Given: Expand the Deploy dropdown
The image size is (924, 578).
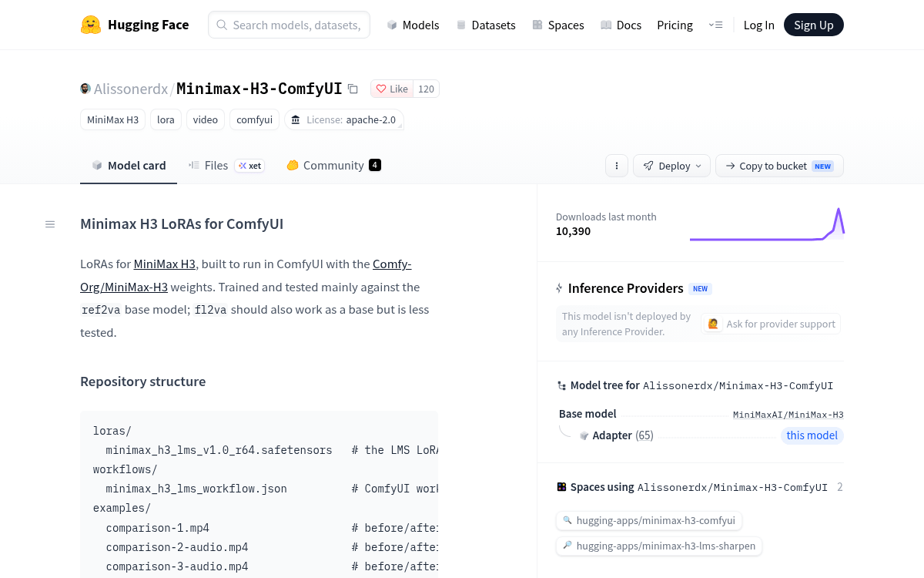Looking at the screenshot, I should [x=672, y=166].
